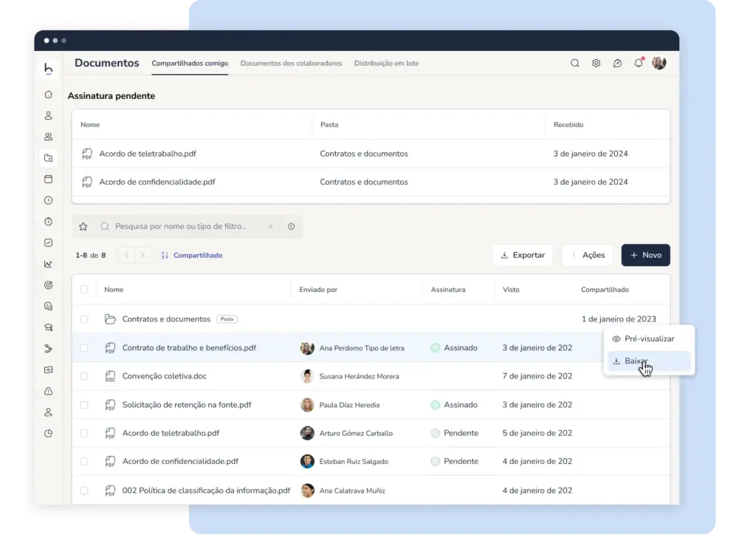
Task: Open the home icon in sidebar
Action: [x=48, y=95]
